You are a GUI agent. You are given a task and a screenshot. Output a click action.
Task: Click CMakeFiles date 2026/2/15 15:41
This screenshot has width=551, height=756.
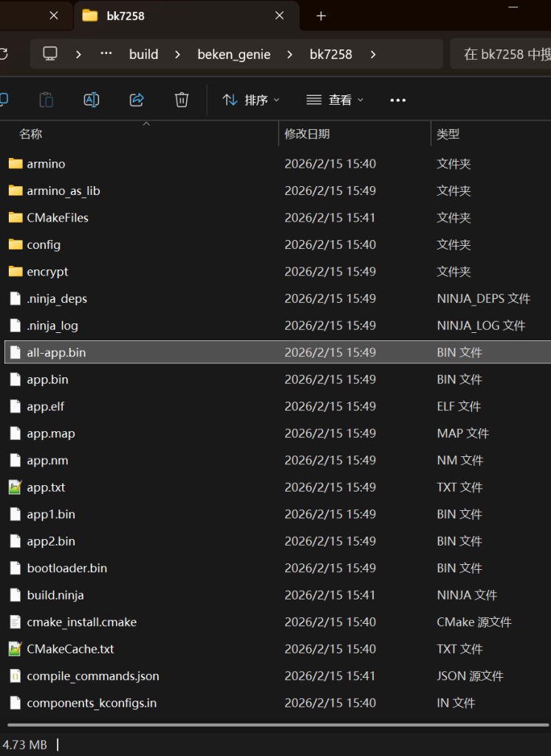pyautogui.click(x=330, y=218)
